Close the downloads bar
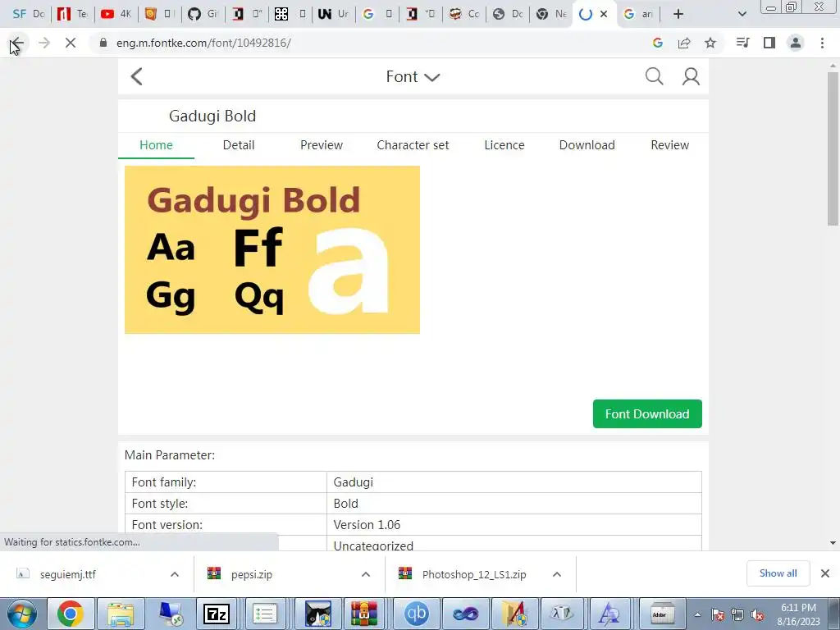 point(825,573)
